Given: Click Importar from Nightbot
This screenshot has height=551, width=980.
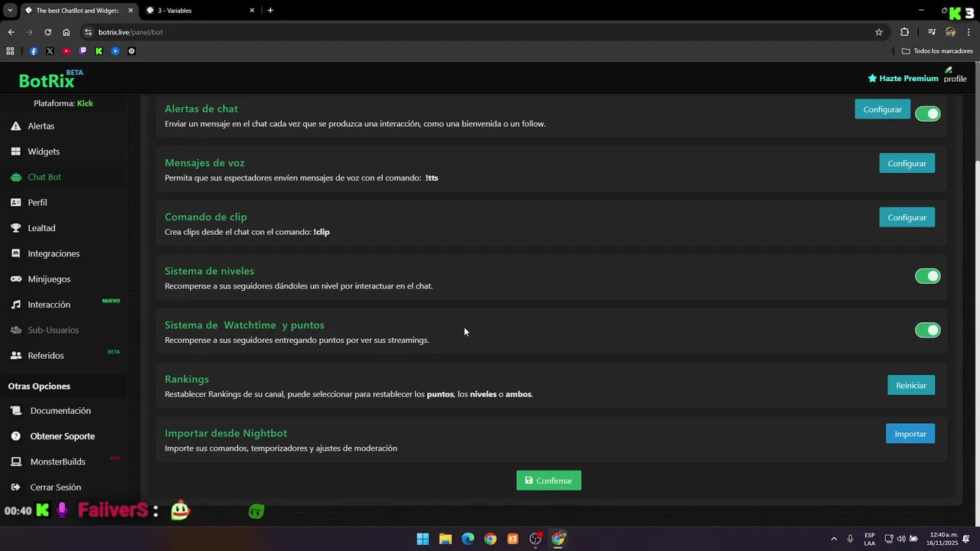Looking at the screenshot, I should pyautogui.click(x=910, y=434).
